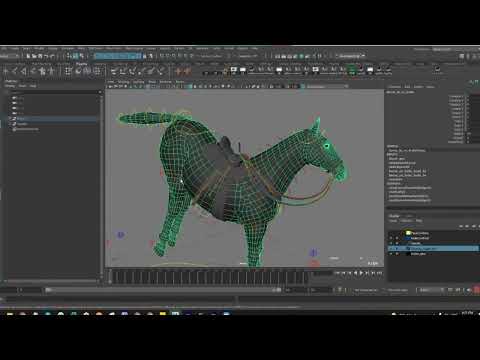This screenshot has width=480, height=360.
Task: Play the animation forward in playback controls
Action: [361, 273]
